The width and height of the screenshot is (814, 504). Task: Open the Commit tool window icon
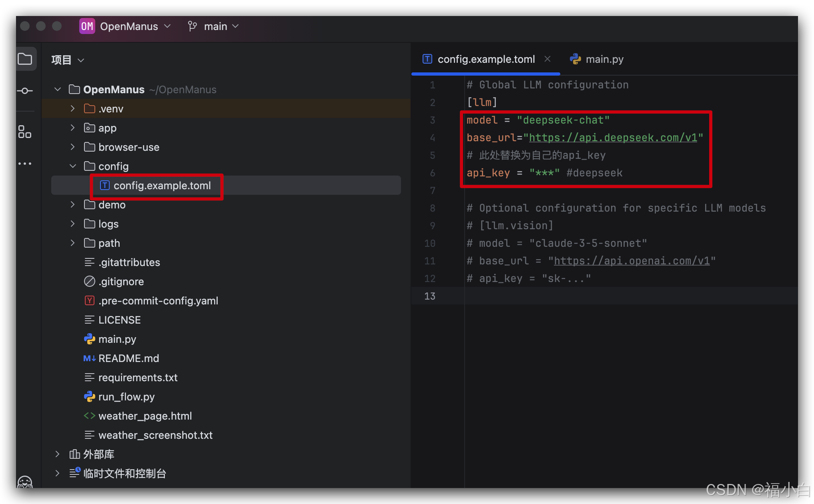click(x=25, y=91)
